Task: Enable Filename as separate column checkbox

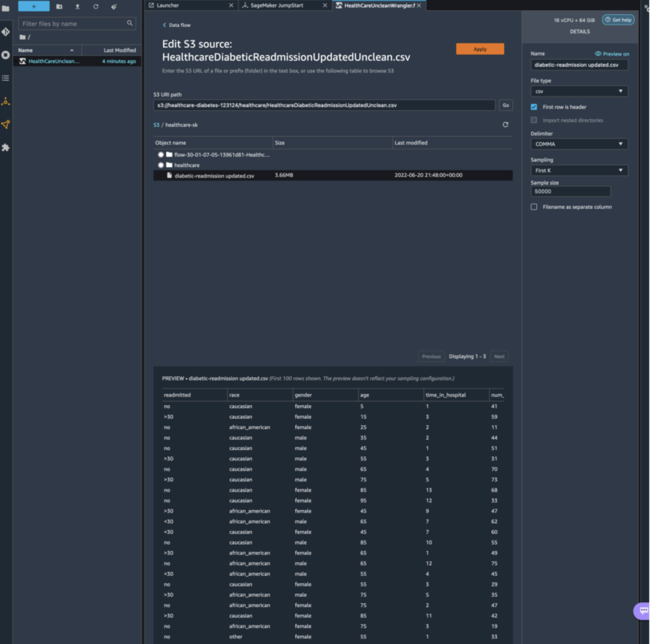Action: pos(534,207)
